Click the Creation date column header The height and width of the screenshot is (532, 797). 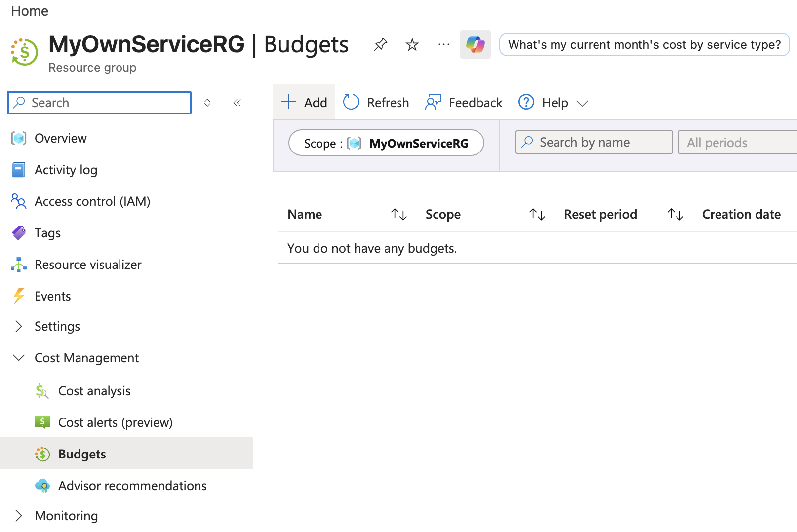pos(741,214)
